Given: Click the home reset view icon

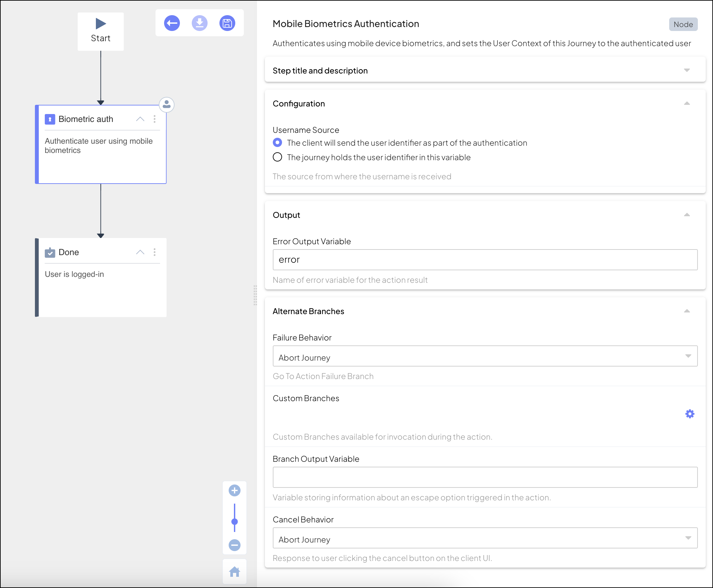Looking at the screenshot, I should [x=234, y=572].
